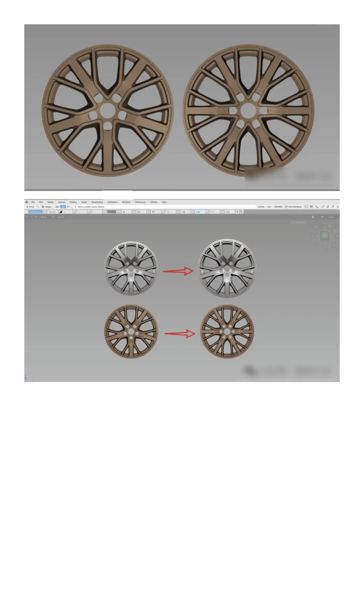Click the lower-right bronze wheel model

pyautogui.click(x=227, y=331)
